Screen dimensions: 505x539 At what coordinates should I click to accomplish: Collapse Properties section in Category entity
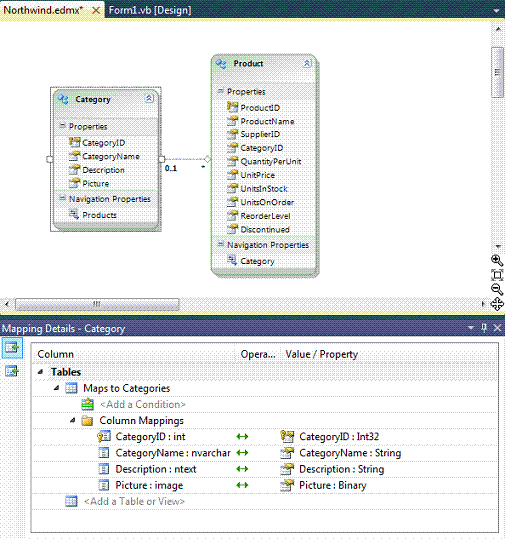[62, 126]
